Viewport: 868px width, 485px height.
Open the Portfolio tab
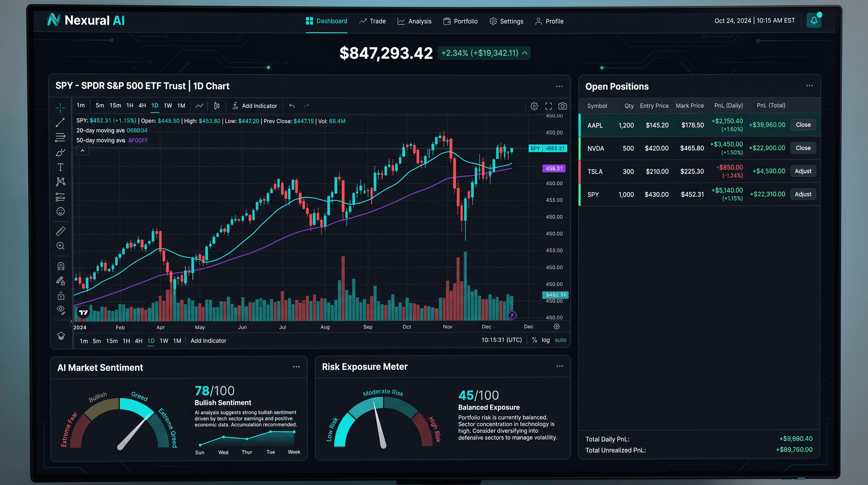pyautogui.click(x=460, y=21)
